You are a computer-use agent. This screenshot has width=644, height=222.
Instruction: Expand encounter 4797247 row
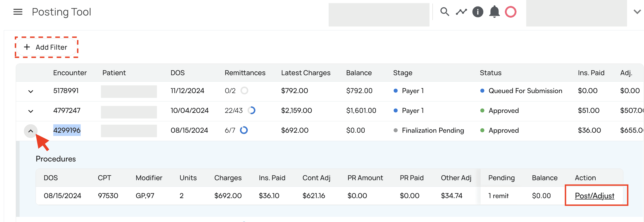pos(31,111)
